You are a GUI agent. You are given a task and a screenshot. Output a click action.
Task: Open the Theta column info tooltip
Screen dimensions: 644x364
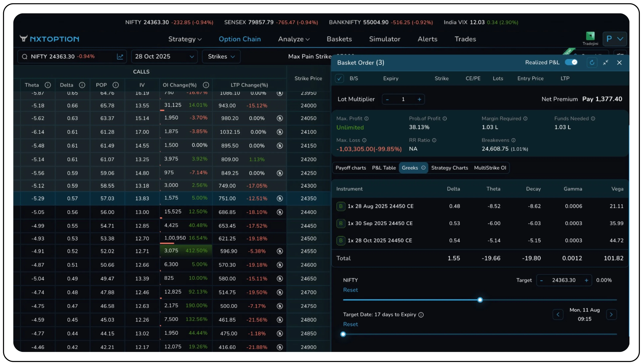coord(48,85)
